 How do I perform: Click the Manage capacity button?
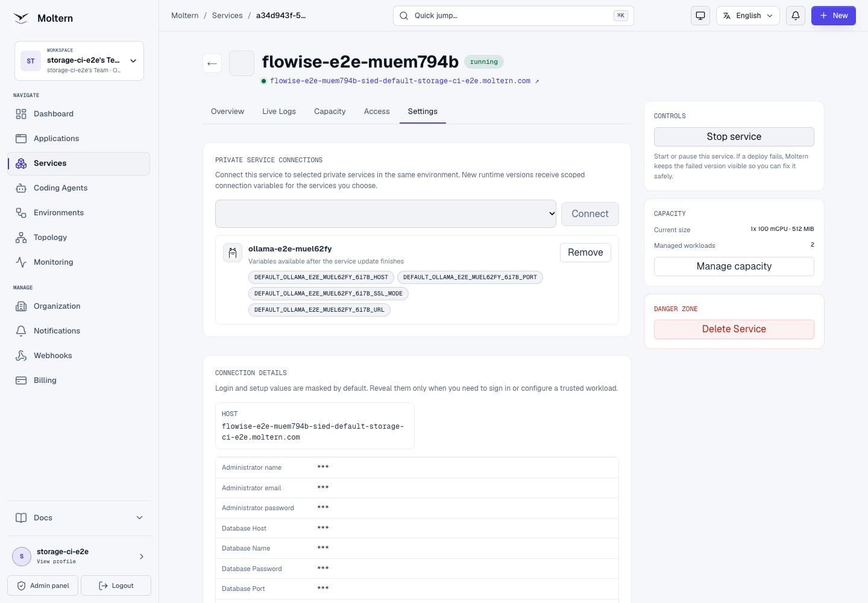(x=734, y=267)
